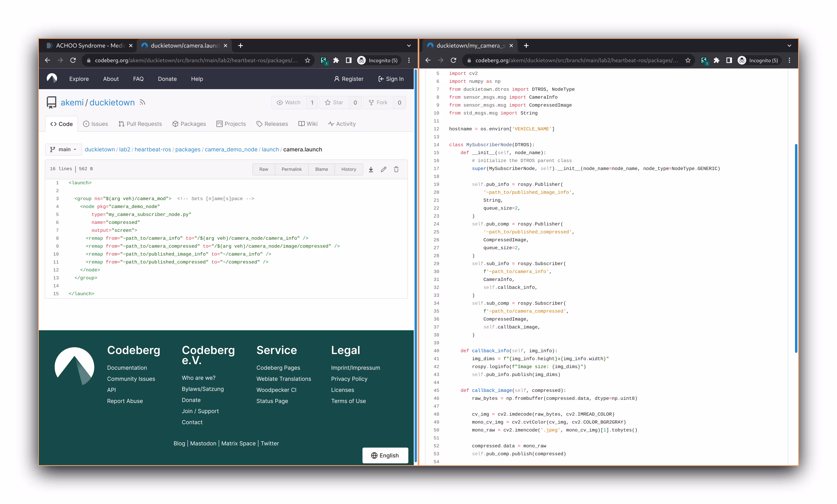Viewport: 837px width, 504px height.
Task: Open the main branch selector
Action: (63, 149)
